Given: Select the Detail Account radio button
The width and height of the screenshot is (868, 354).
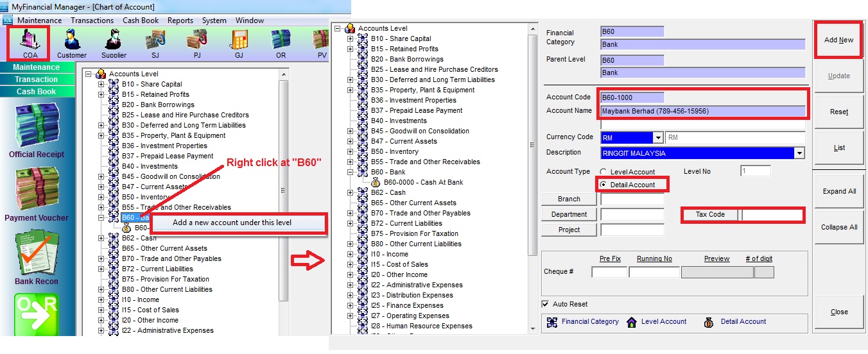Looking at the screenshot, I should [603, 185].
